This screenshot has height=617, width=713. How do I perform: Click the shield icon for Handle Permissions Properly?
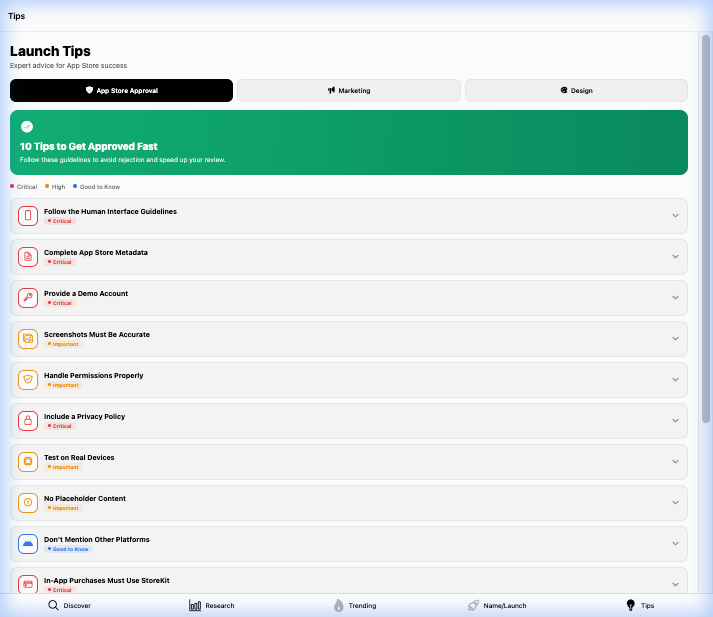click(x=28, y=380)
